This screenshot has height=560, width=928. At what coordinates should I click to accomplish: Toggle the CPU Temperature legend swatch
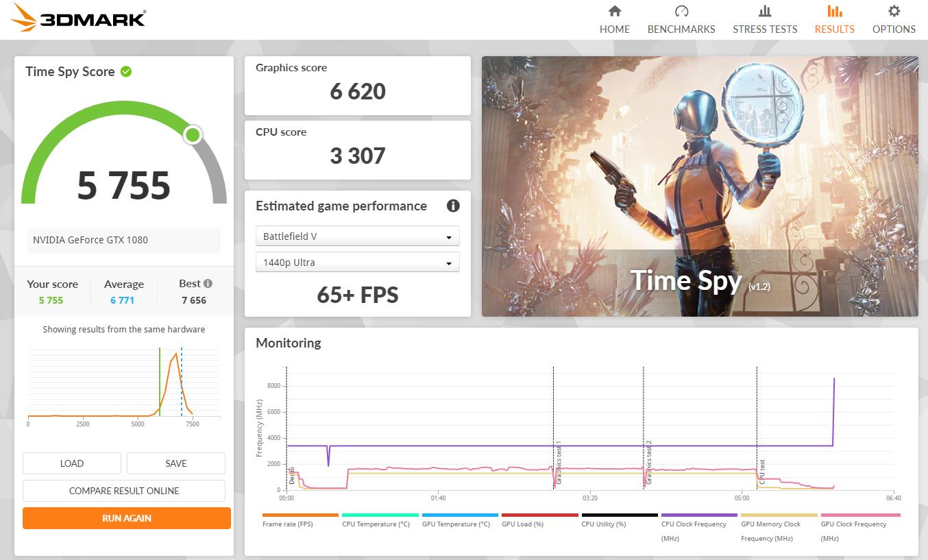pos(380,515)
